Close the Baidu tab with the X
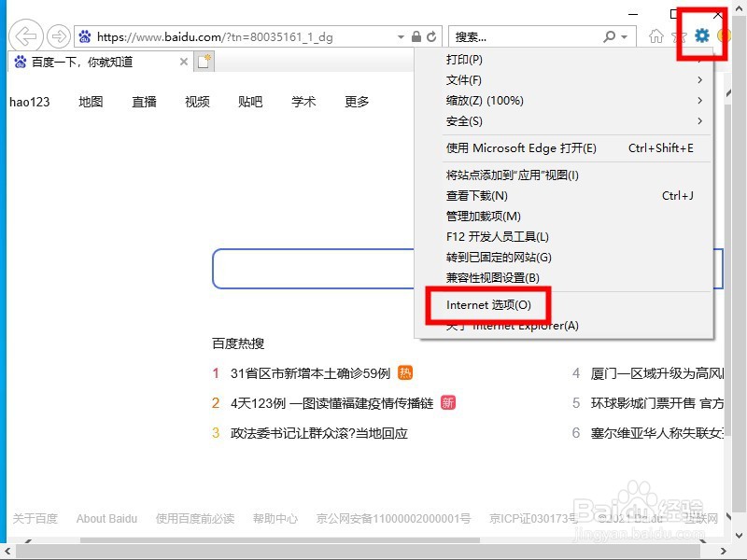 point(183,62)
